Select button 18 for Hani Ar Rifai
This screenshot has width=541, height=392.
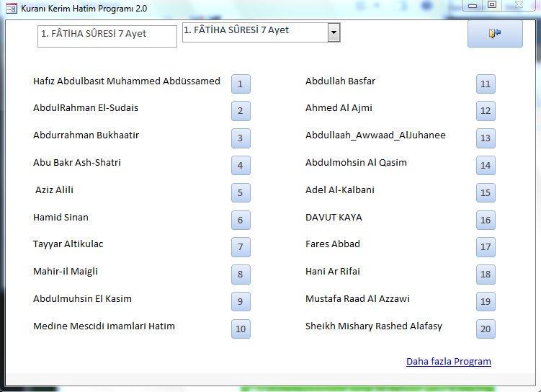(486, 275)
